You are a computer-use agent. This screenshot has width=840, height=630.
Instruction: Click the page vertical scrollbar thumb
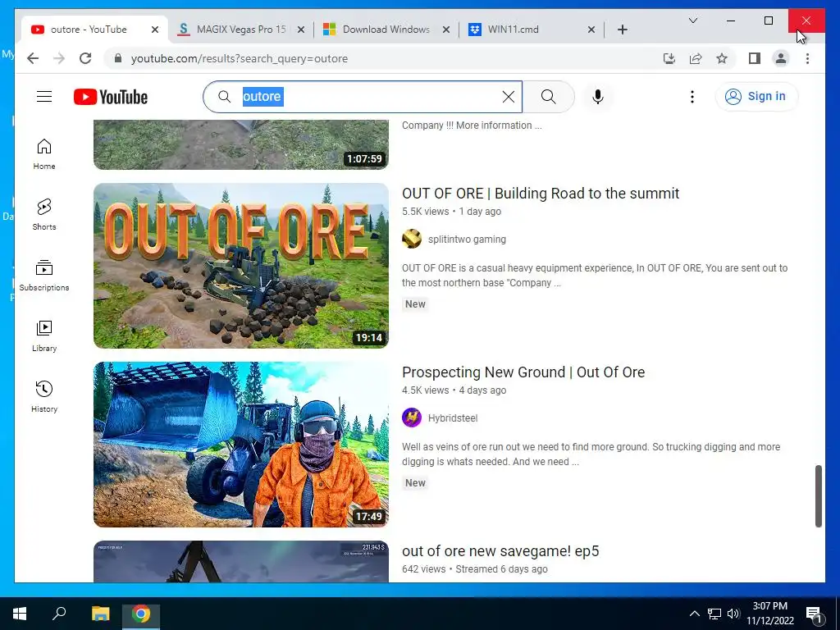[818, 496]
